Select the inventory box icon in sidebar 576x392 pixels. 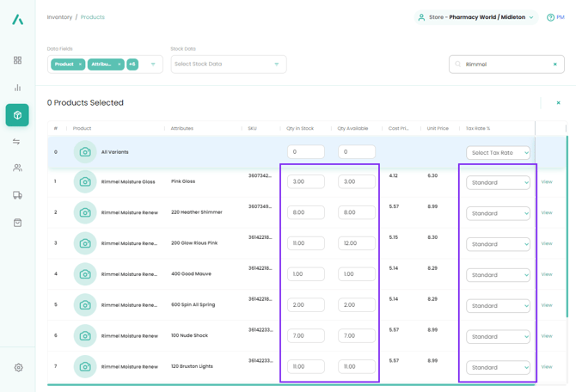(17, 115)
